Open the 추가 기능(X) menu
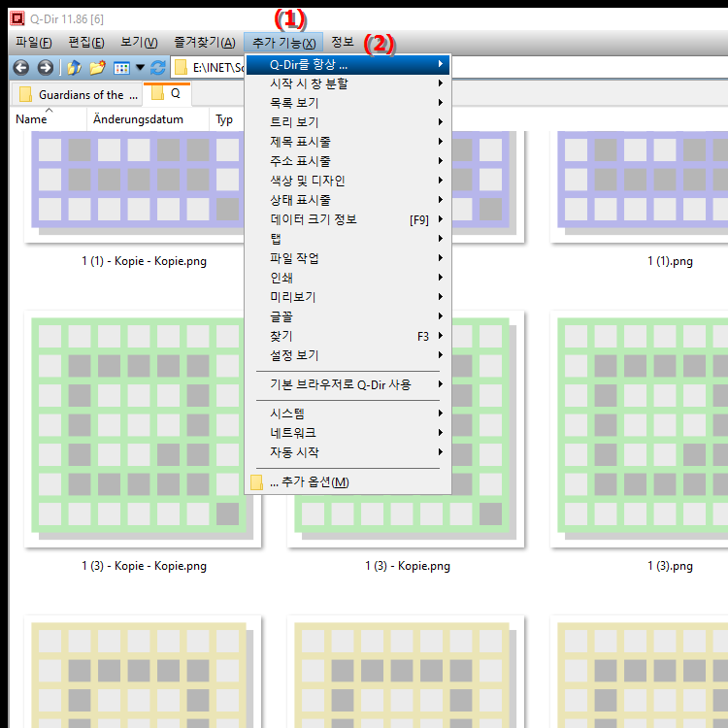Viewport: 728px width, 728px height. (283, 43)
